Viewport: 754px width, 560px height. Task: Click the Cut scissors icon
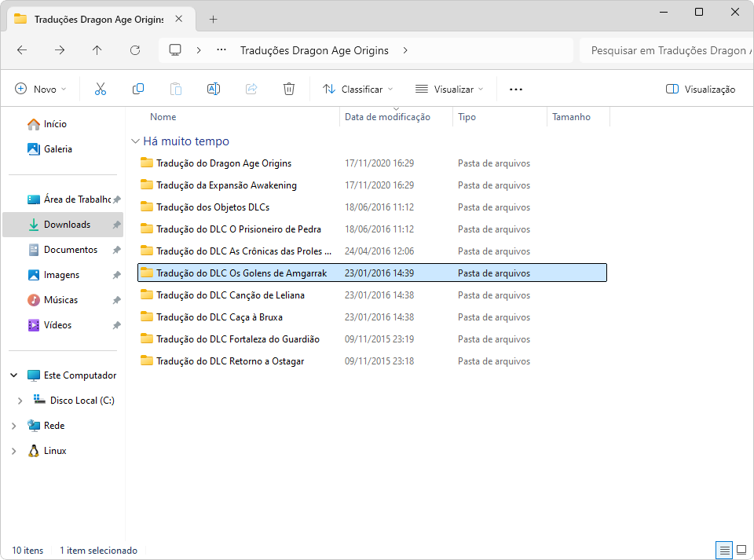pos(100,89)
